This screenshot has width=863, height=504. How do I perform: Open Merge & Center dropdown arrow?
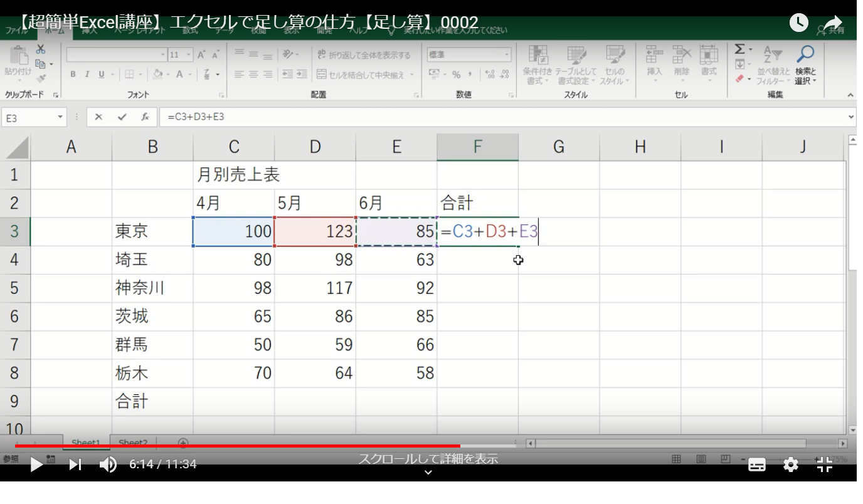(x=412, y=75)
